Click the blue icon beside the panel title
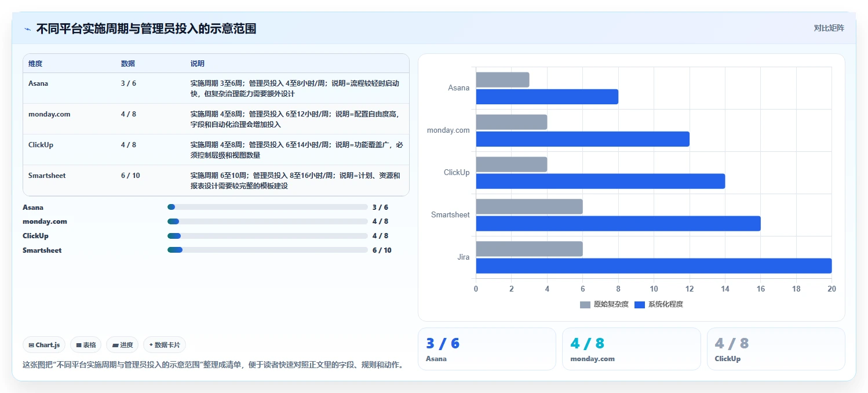 click(x=27, y=28)
